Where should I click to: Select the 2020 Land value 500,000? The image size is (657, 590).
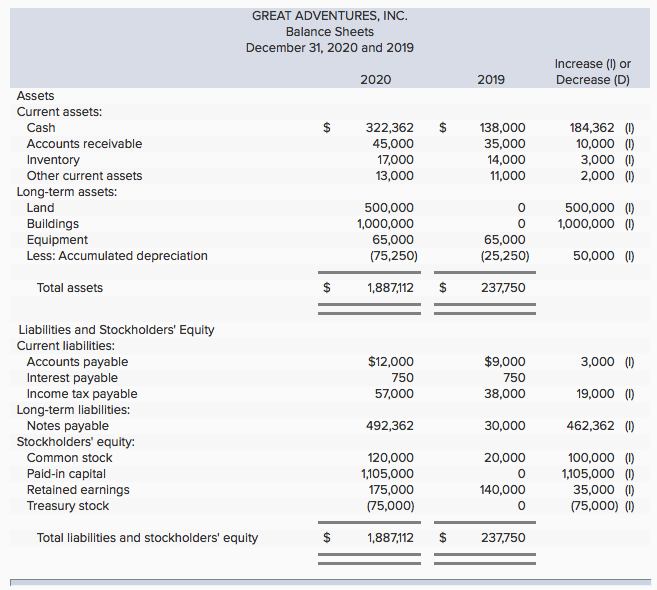388,207
